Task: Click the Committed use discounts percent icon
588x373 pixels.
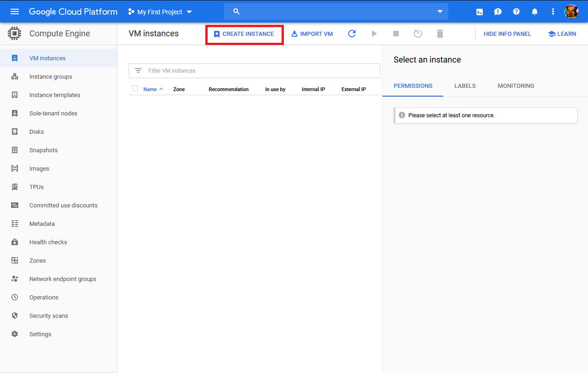Action: [15, 205]
